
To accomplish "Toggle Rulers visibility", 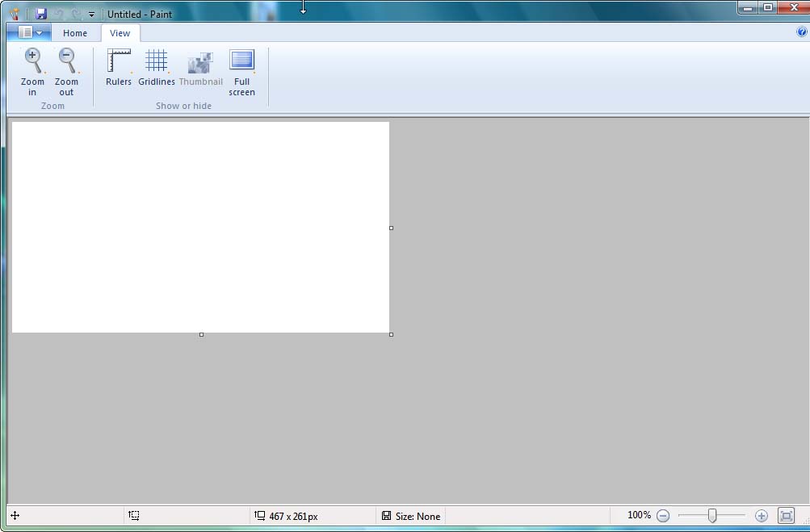I will click(x=119, y=62).
